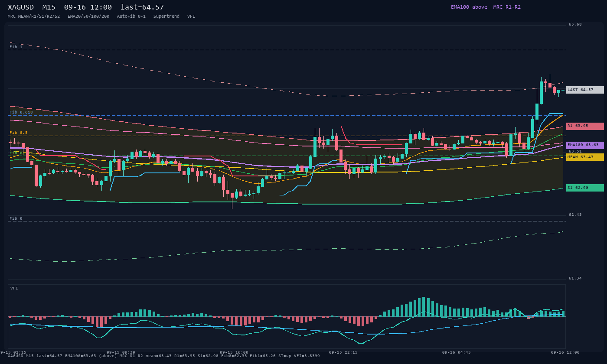
Task: Click the Supertrend legend entry
Action: [166, 16]
